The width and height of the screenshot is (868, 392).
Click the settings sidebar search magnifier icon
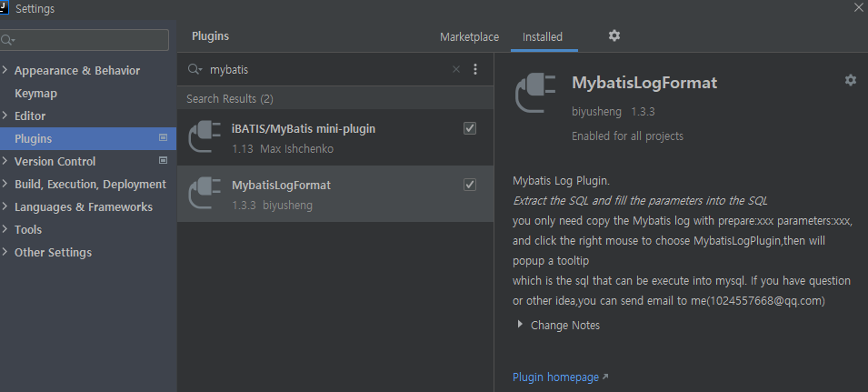pos(7,40)
